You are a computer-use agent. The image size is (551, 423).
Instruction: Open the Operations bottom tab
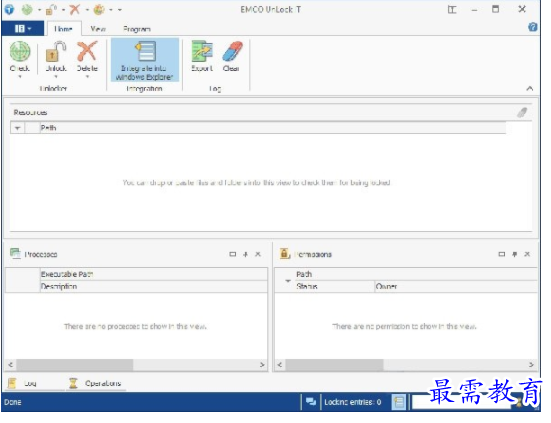[x=96, y=383]
